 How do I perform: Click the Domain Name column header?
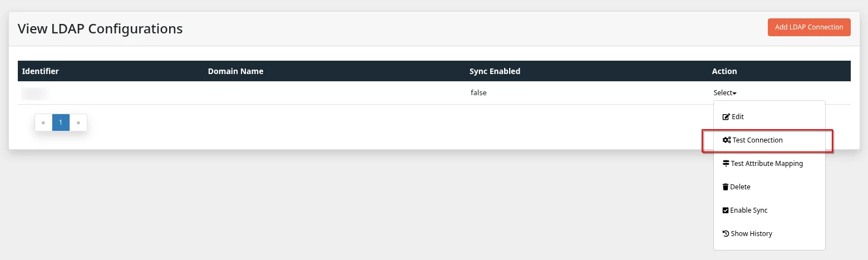[235, 71]
